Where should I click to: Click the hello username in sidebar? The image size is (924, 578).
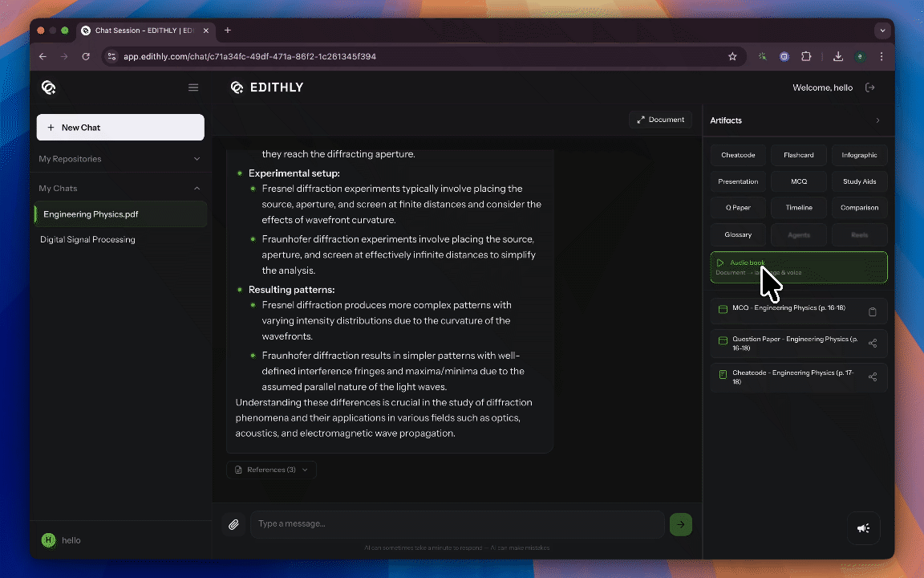coord(71,540)
